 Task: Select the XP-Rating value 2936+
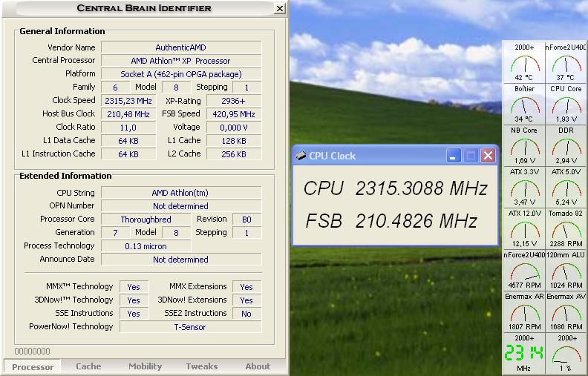click(234, 101)
